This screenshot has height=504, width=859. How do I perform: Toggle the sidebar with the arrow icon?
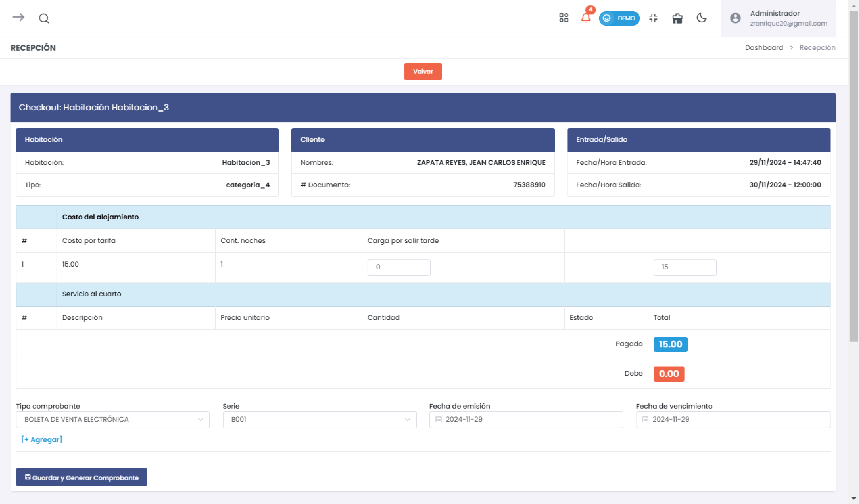point(19,18)
